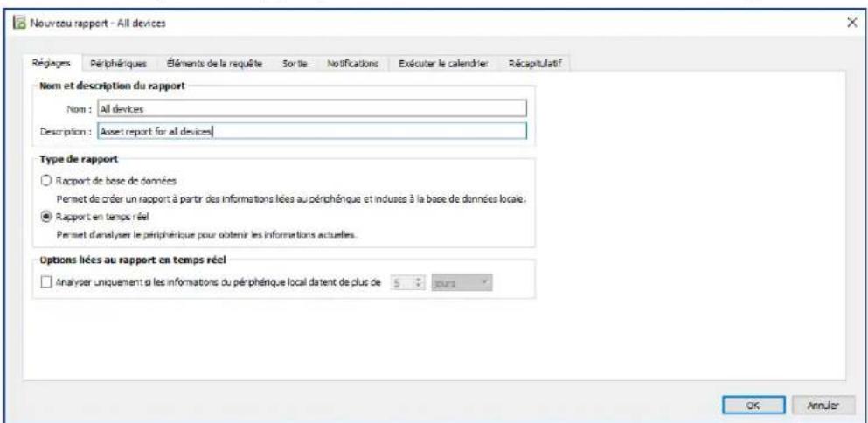Open the Éléments de la requête tab
The width and height of the screenshot is (868, 423).
pos(214,64)
